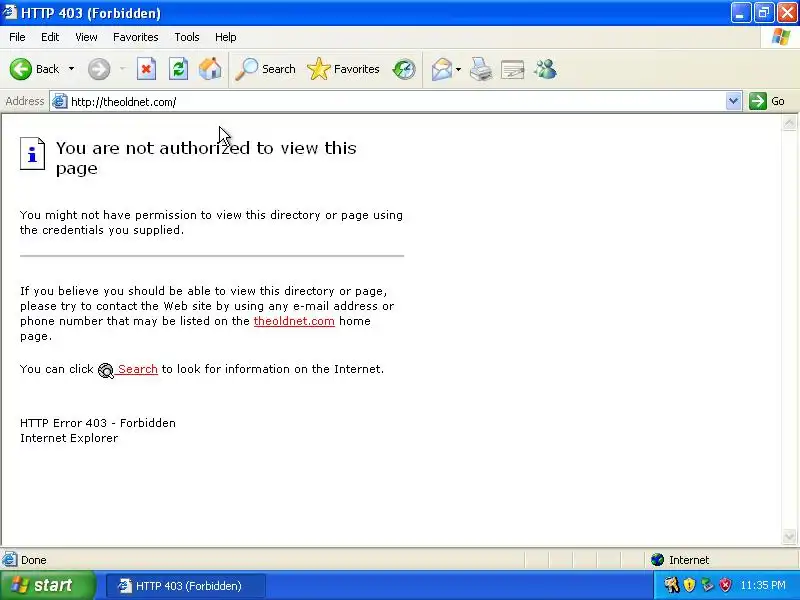Click the Internet zone globe in status bar

tap(657, 560)
